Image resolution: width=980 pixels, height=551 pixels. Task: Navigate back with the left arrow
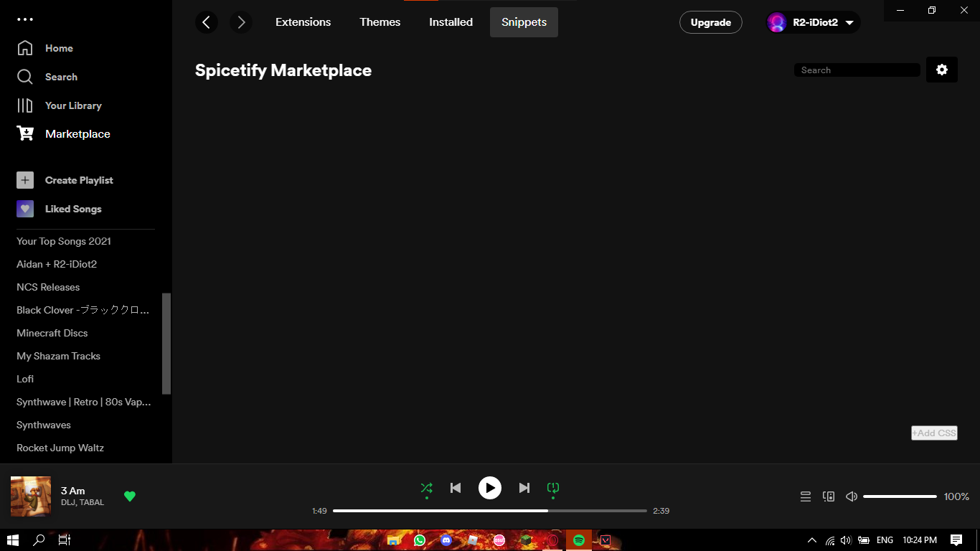pos(207,22)
